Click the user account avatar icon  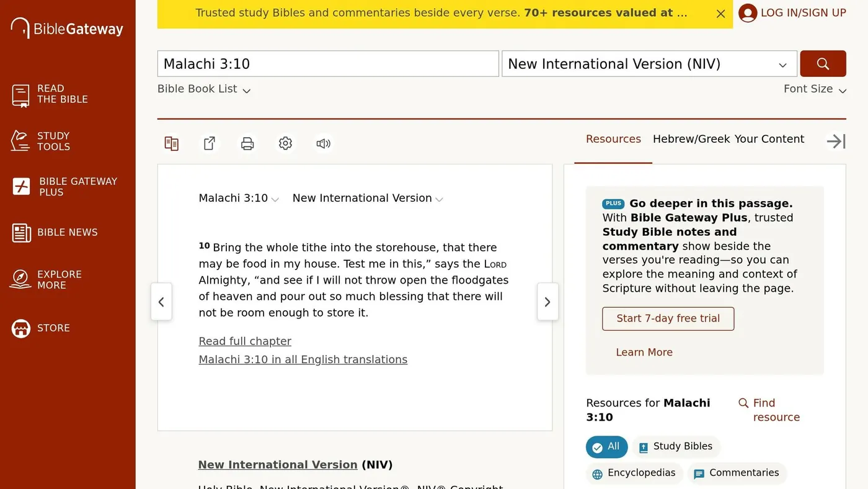click(748, 13)
